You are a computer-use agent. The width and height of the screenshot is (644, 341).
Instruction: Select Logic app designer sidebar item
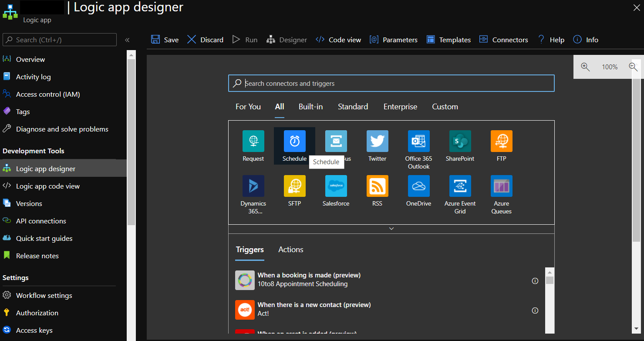click(64, 169)
